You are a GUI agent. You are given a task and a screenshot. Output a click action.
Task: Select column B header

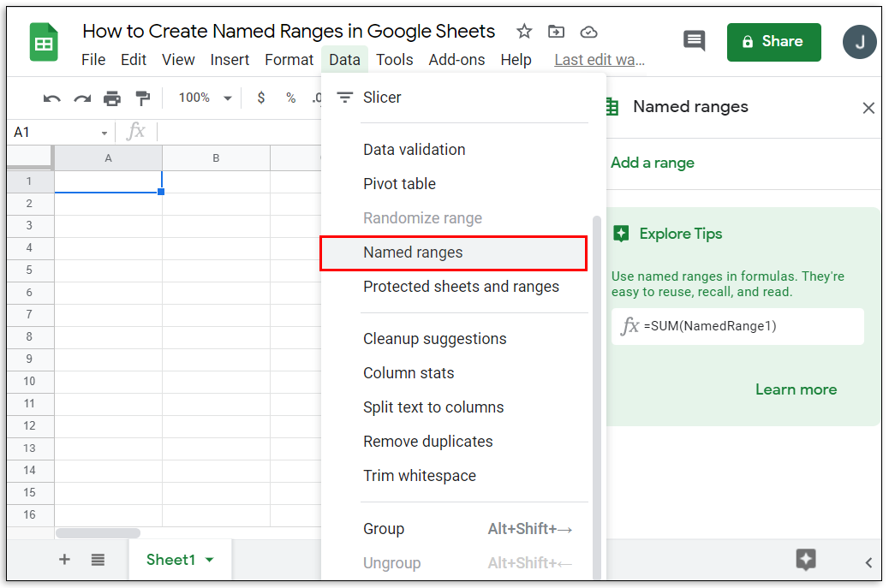(x=216, y=158)
